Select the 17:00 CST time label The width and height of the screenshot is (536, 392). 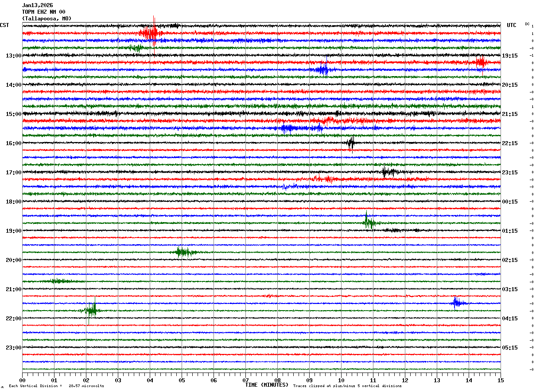(x=13, y=173)
